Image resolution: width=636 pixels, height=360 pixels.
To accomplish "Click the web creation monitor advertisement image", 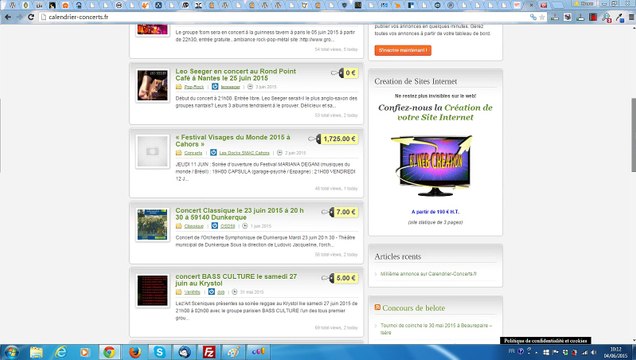I will (x=433, y=165).
